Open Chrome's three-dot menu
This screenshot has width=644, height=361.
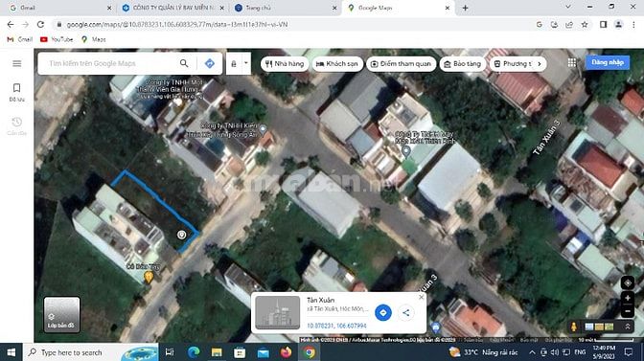(x=633, y=25)
